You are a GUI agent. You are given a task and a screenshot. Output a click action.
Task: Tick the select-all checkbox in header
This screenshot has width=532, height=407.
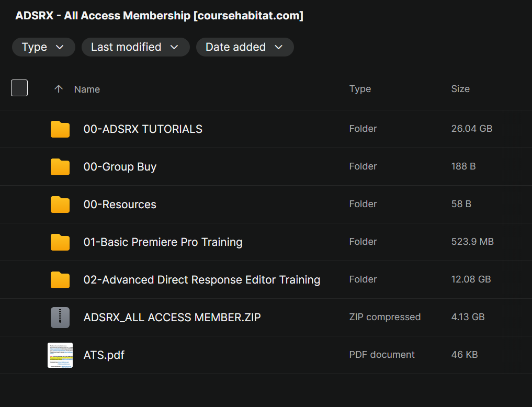click(19, 88)
